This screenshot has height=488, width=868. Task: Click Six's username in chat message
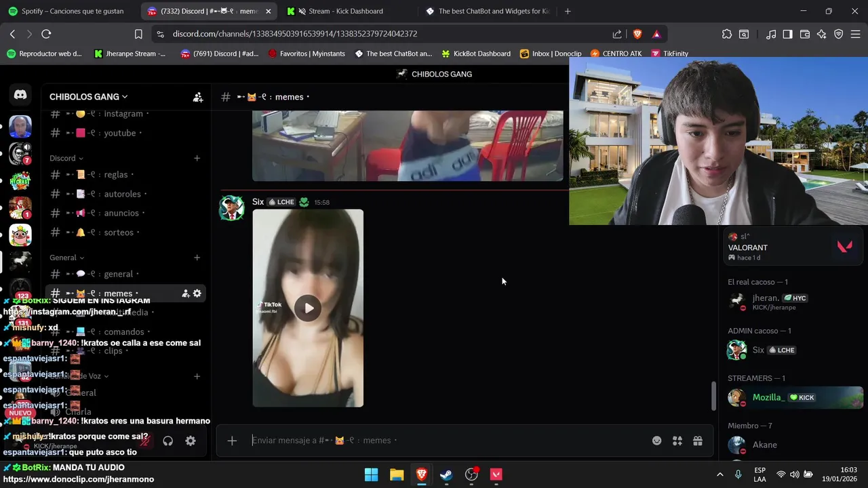(x=258, y=202)
